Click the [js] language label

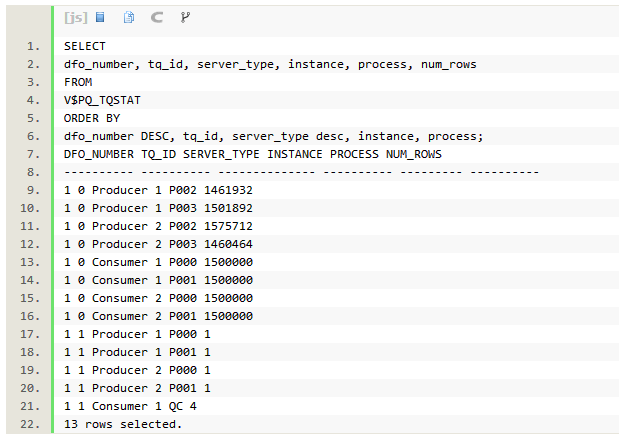pos(76,18)
